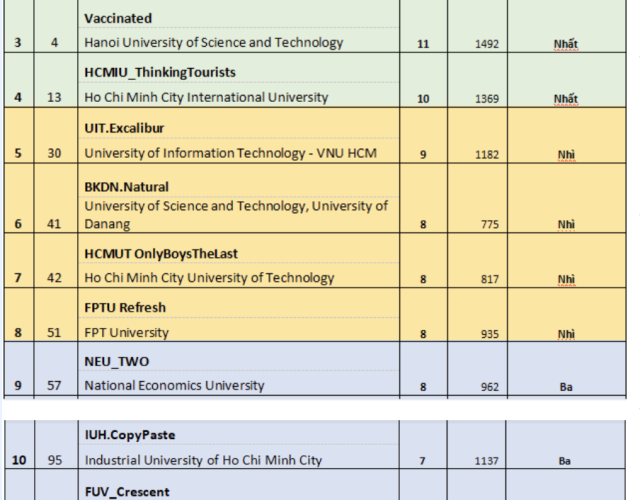The image size is (640, 500).
Task: Select score value 817
Action: [489, 279]
